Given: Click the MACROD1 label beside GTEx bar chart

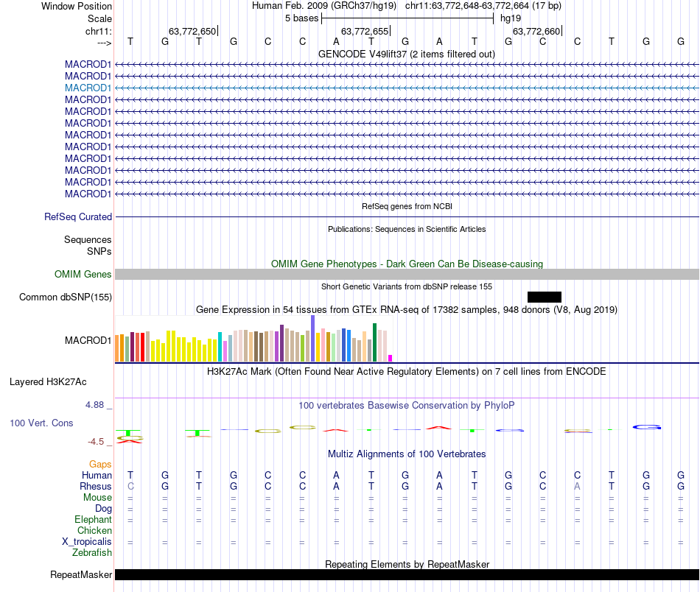Looking at the screenshot, I should 88,340.
